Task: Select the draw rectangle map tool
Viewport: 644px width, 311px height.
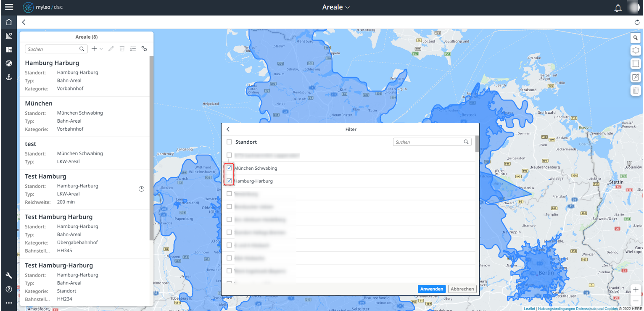Action: (x=636, y=64)
